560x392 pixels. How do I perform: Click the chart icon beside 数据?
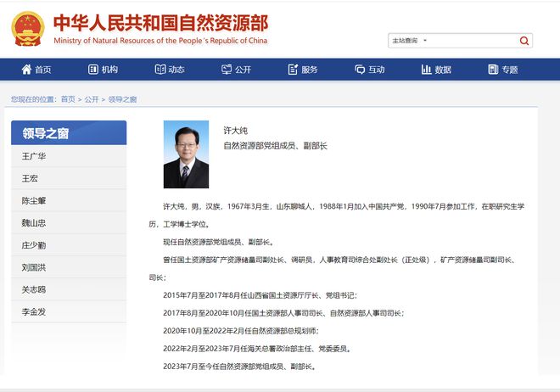427,70
